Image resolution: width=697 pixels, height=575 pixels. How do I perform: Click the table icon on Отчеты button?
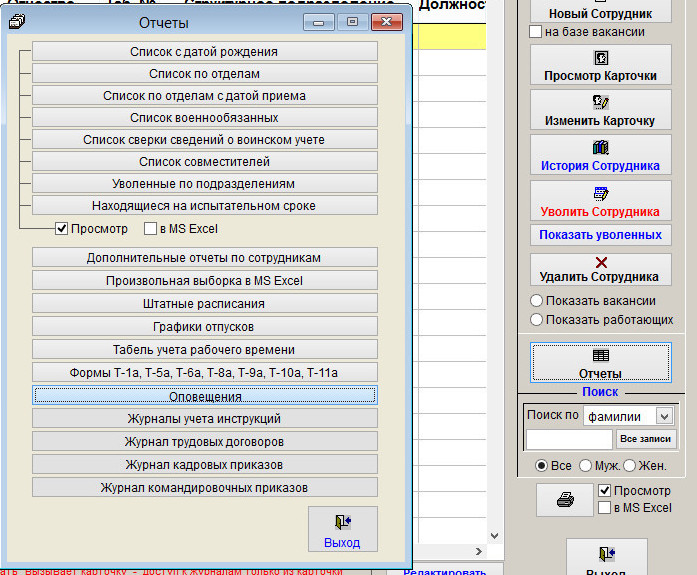pyautogui.click(x=601, y=355)
